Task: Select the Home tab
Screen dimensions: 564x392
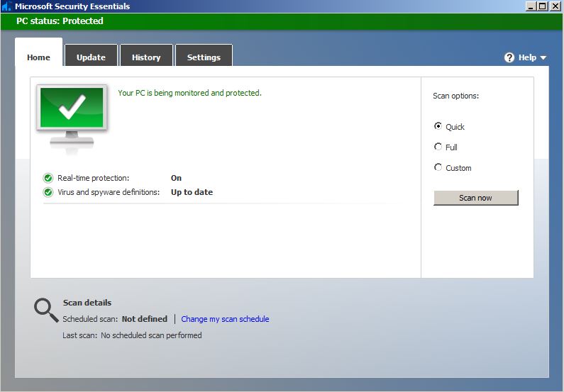Action: tap(38, 57)
